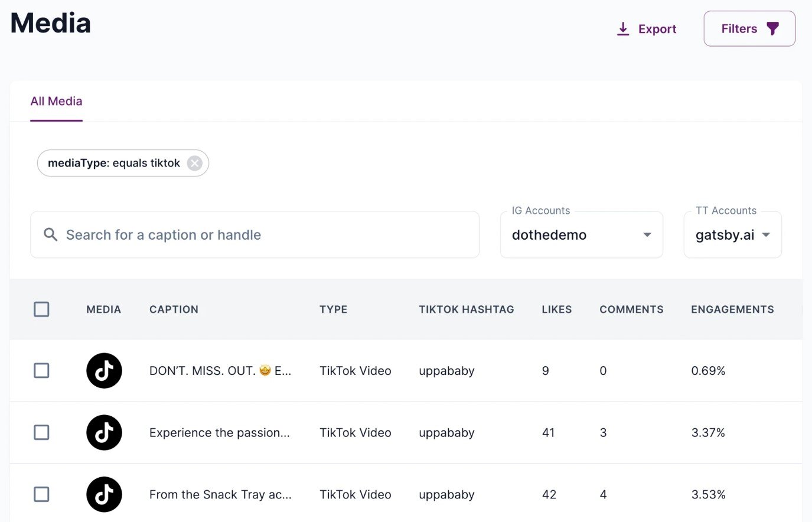Expand the chevron next to dothedemo
The width and height of the screenshot is (812, 522).
tap(647, 234)
